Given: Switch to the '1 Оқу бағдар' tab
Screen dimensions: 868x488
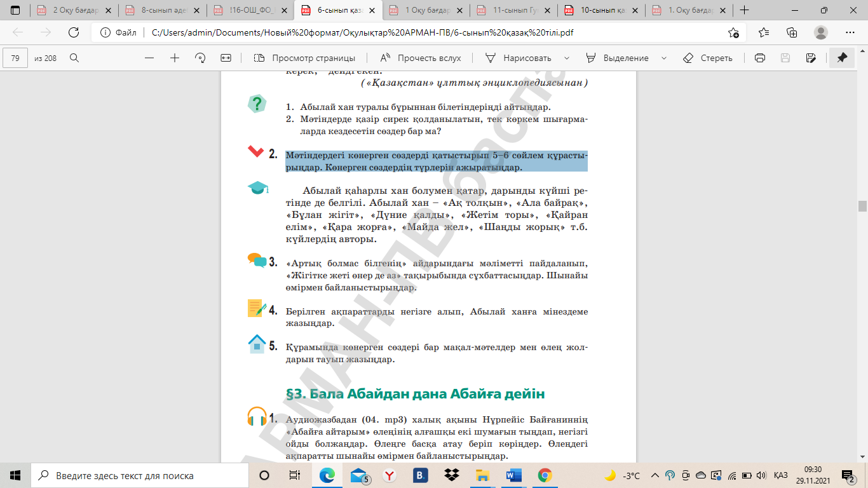Looking at the screenshot, I should click(x=426, y=10).
